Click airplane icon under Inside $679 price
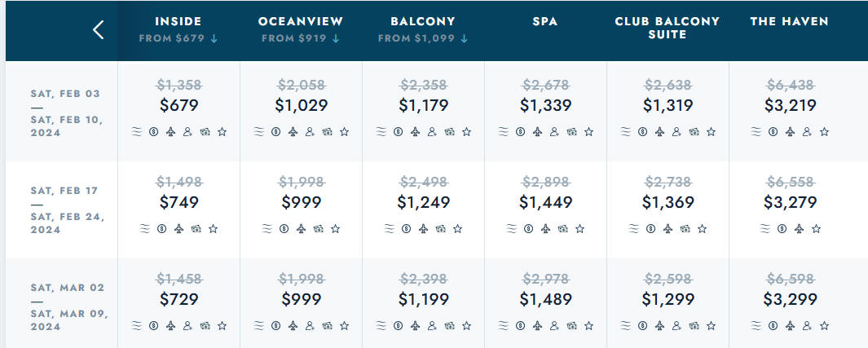Viewport: 868px width, 348px height. coord(170,132)
